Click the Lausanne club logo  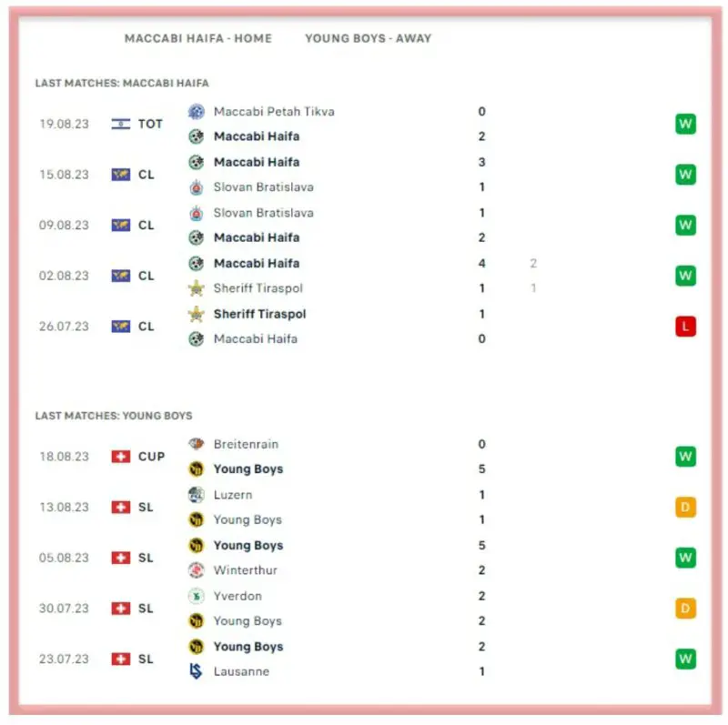196,671
